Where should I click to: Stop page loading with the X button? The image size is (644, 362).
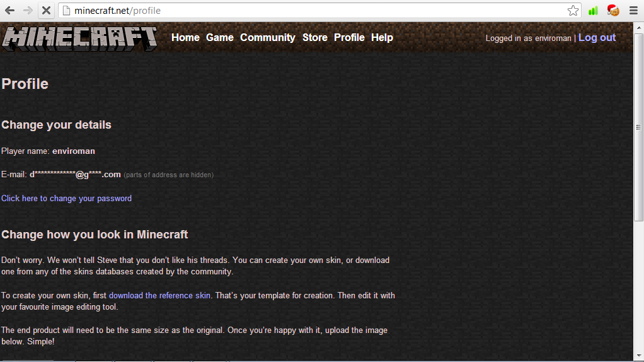point(46,10)
